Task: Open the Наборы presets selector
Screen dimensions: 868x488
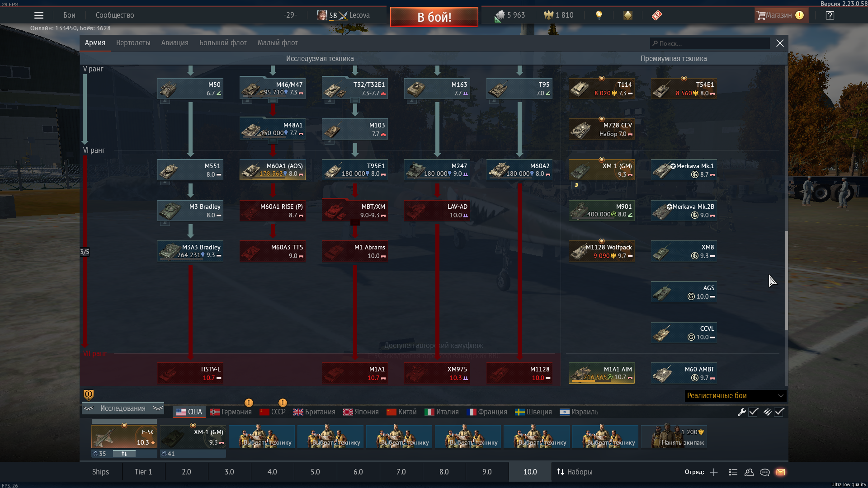Action: pyautogui.click(x=574, y=472)
